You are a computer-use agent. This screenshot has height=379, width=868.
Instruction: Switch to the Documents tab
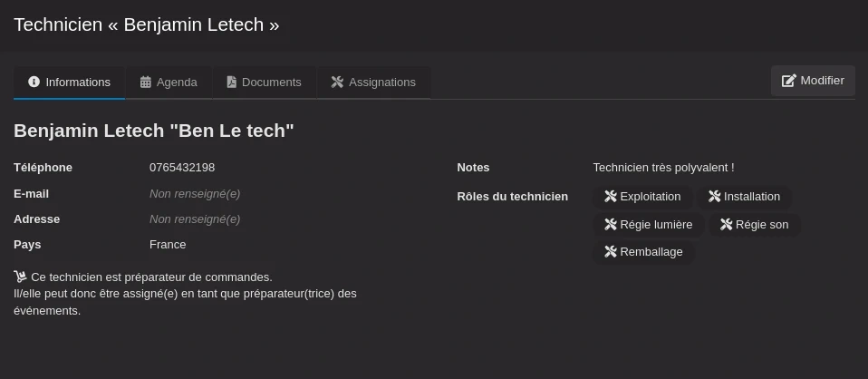(x=264, y=82)
